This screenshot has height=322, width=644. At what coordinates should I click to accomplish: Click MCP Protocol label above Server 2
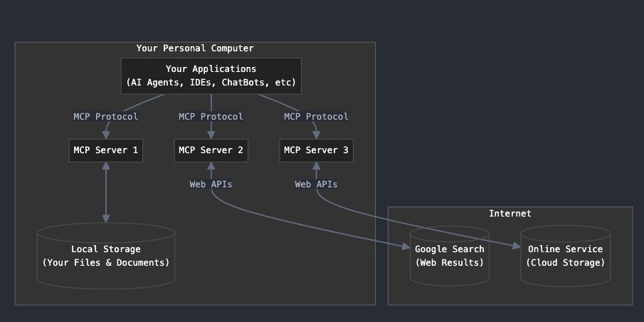(x=211, y=116)
